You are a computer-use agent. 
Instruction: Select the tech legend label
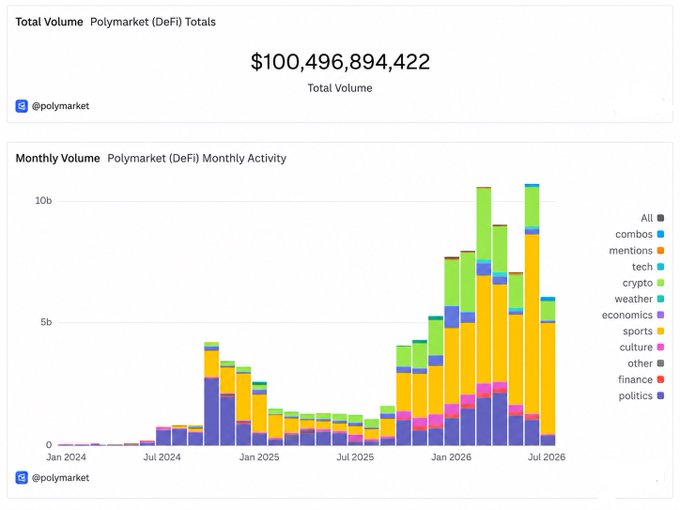coord(642,266)
